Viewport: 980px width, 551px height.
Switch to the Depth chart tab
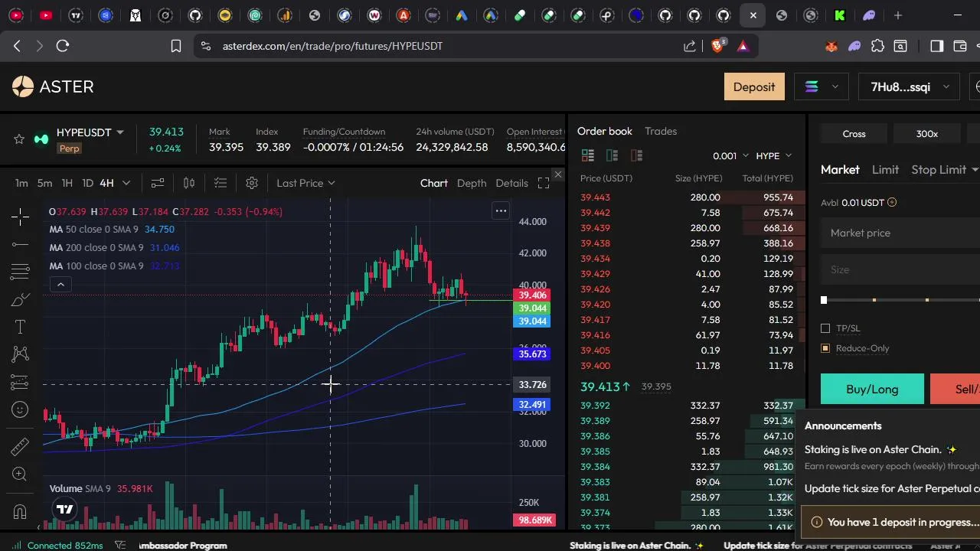click(472, 183)
